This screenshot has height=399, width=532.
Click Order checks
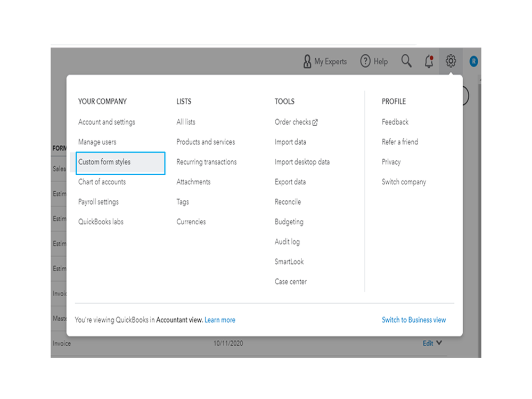(x=293, y=122)
